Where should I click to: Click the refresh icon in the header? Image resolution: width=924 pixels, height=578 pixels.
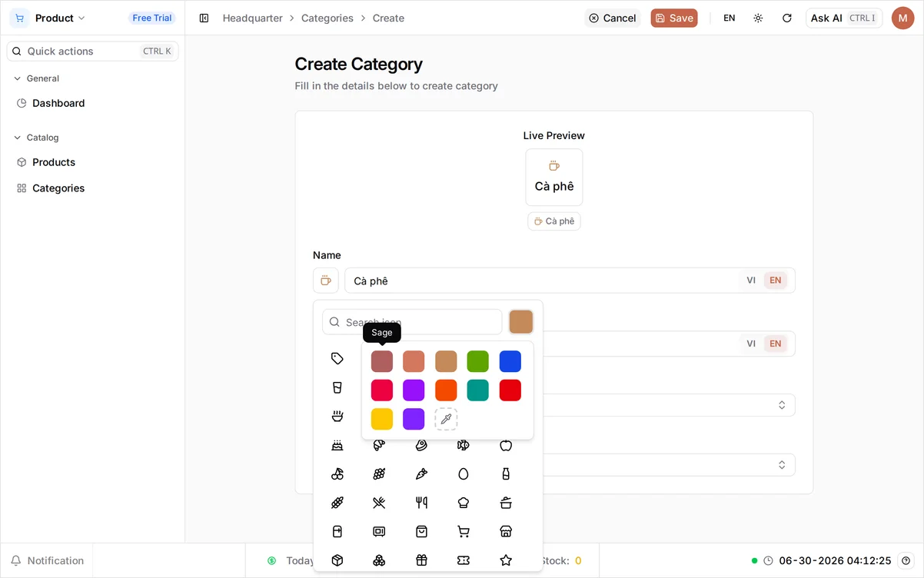787,18
